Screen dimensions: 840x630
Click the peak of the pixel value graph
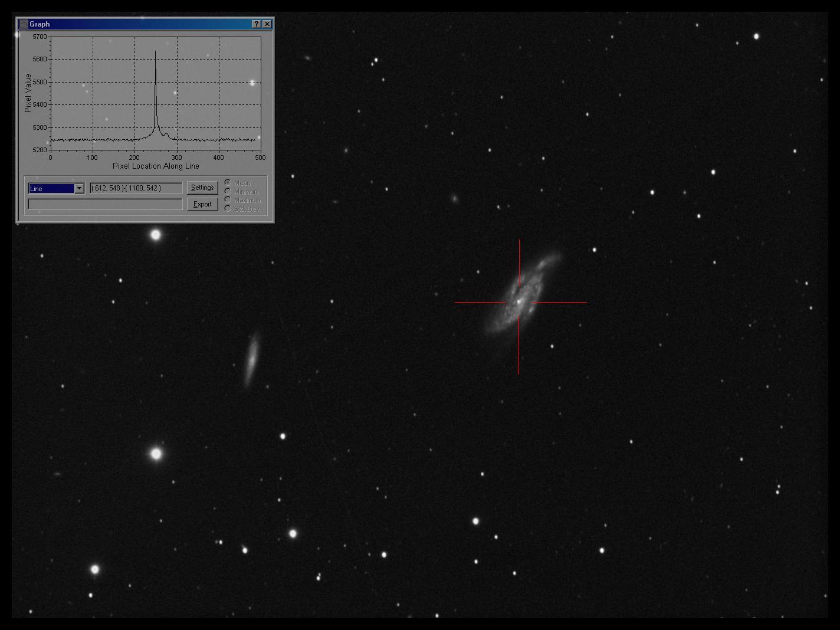[x=156, y=52]
